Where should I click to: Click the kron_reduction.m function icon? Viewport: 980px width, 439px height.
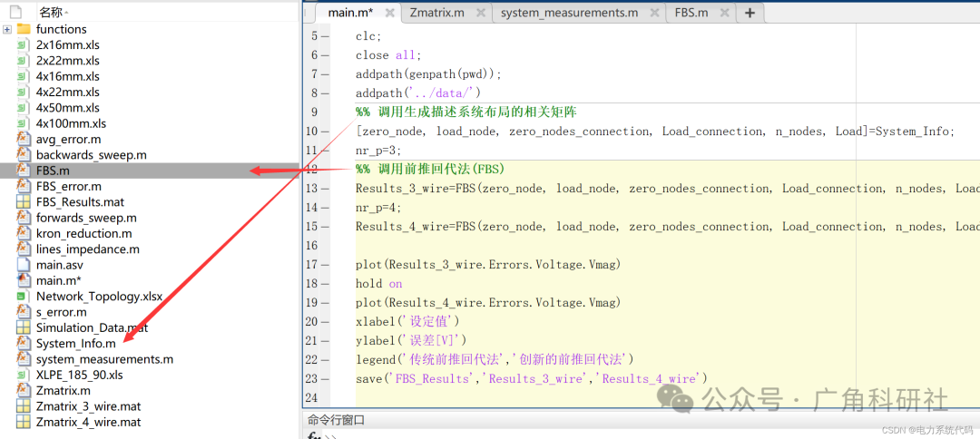[x=23, y=233]
